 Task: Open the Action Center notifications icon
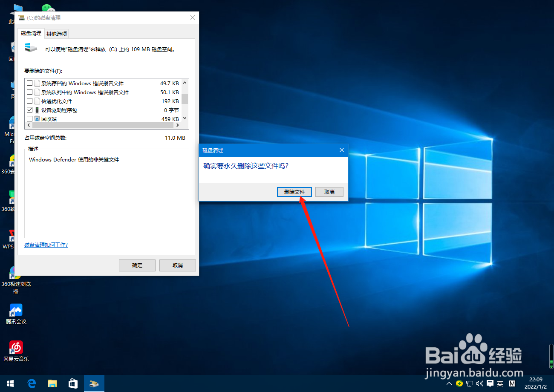pyautogui.click(x=490, y=383)
